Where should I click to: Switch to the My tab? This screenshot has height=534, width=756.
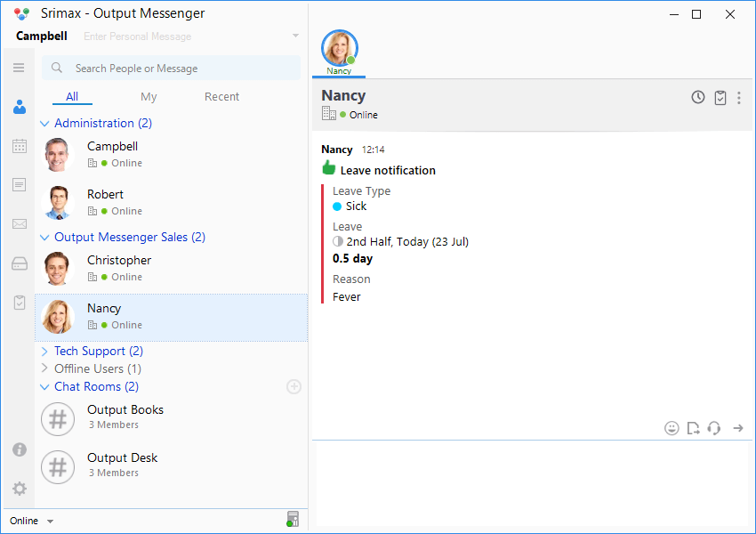[149, 96]
